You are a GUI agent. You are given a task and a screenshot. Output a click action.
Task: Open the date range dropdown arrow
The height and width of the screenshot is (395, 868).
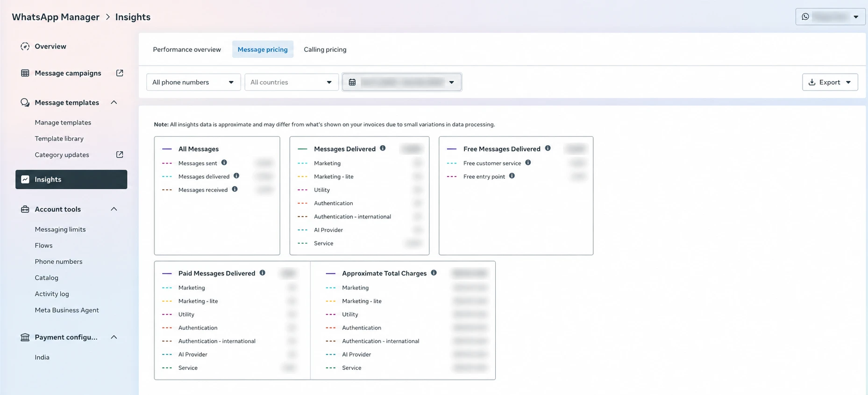pyautogui.click(x=452, y=83)
